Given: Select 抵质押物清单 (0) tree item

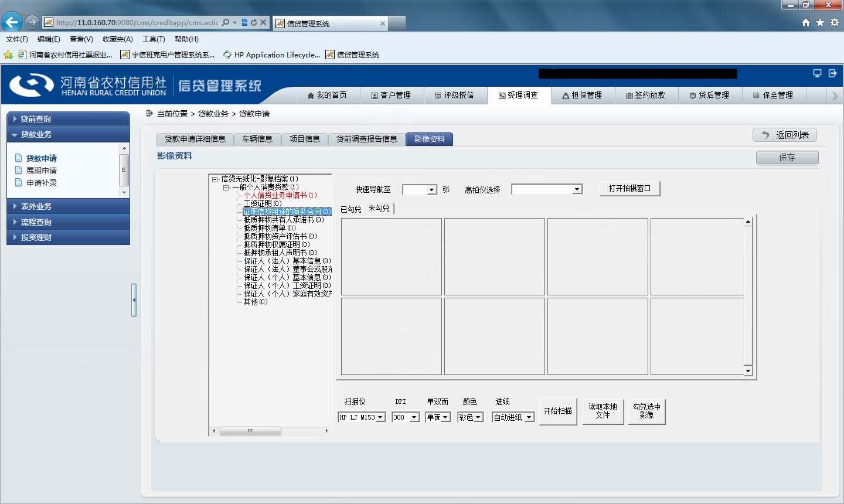Looking at the screenshot, I should click(270, 228).
